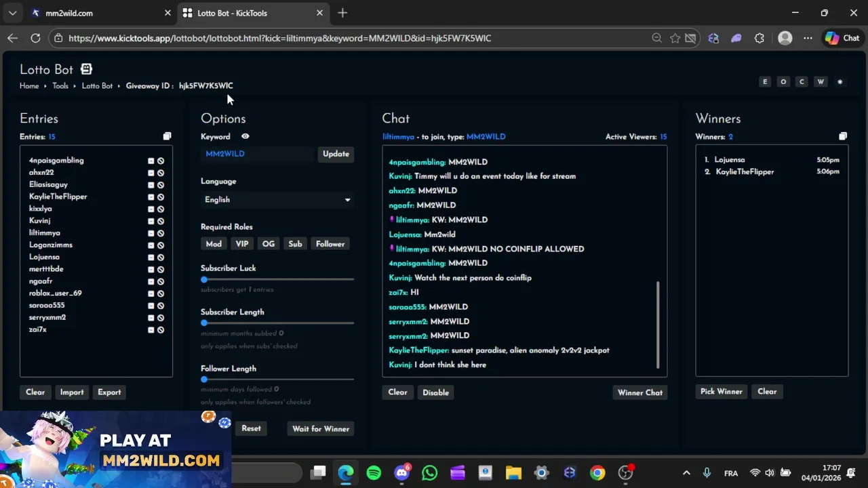Adjust the Follower Length slider

pyautogui.click(x=277, y=379)
